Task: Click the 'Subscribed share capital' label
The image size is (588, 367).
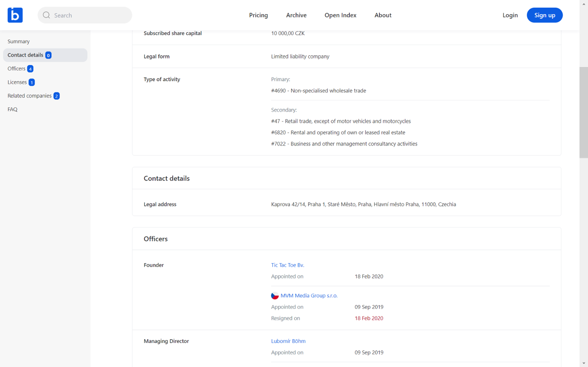Action: [172, 34]
